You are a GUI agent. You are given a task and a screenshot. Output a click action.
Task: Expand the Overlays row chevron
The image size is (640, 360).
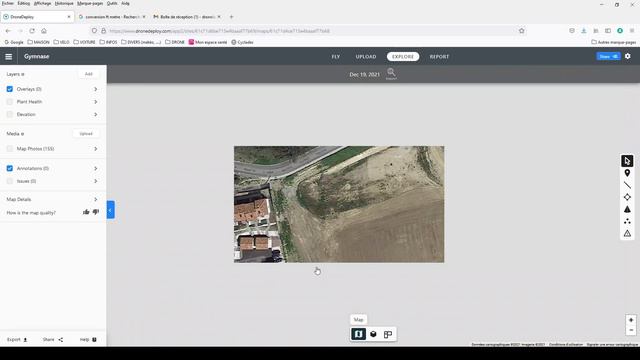(96, 89)
